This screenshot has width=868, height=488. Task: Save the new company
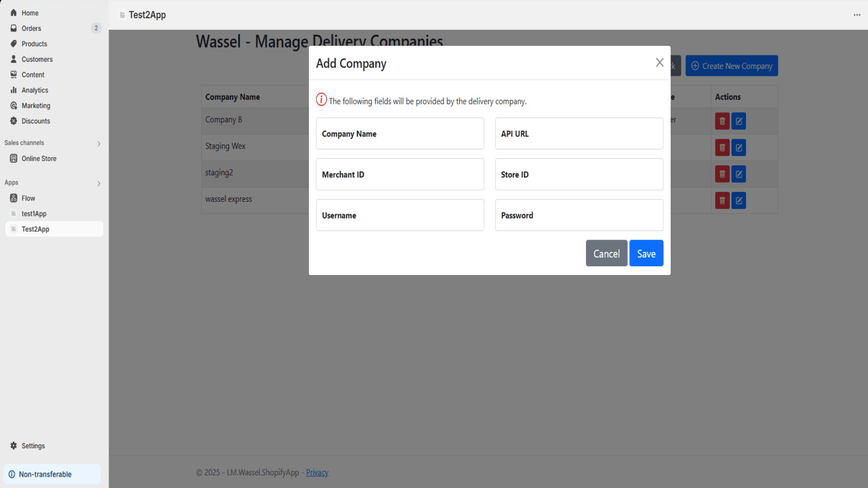pos(646,253)
